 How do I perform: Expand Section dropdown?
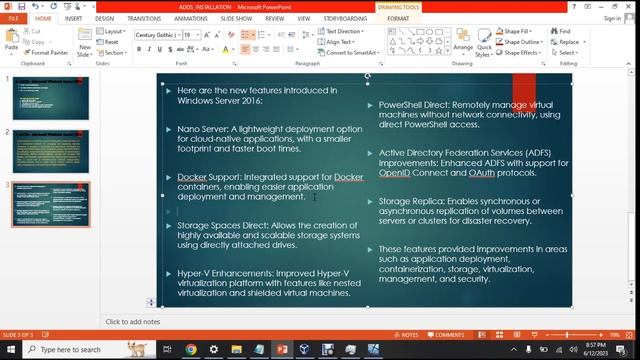click(x=112, y=53)
